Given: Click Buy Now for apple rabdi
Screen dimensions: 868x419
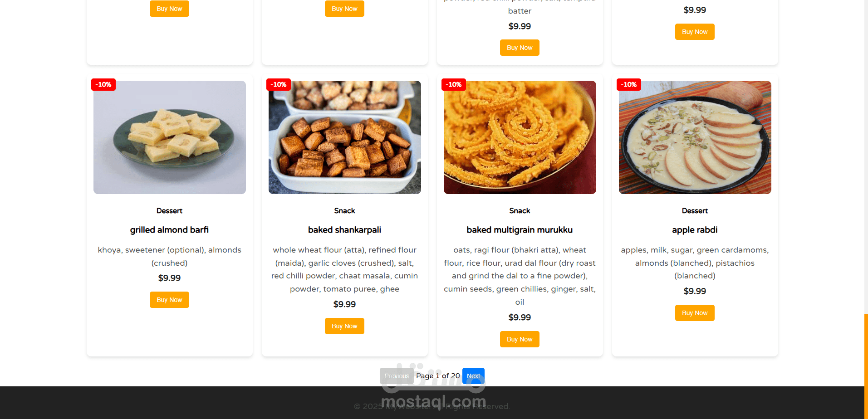Looking at the screenshot, I should point(695,313).
